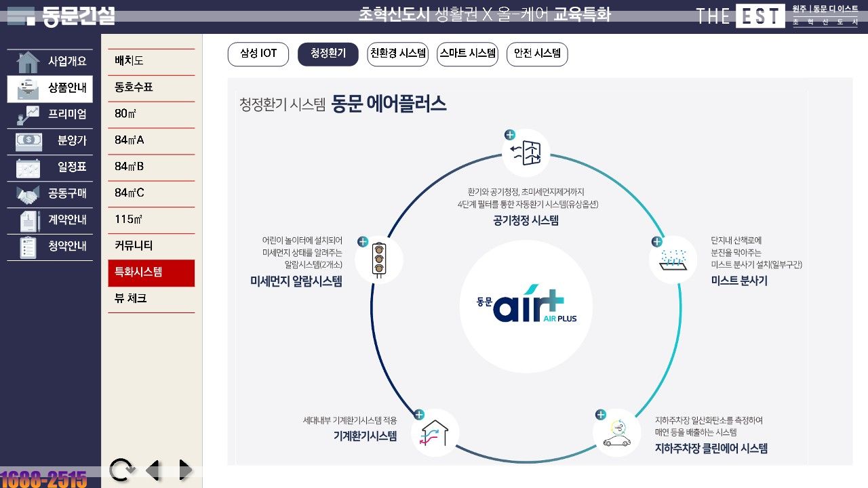This screenshot has height=488, width=868.
Task: Click the 공동구매 menu label
Action: click(x=67, y=194)
